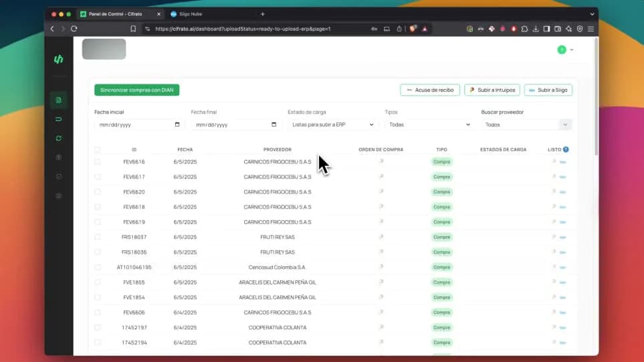This screenshot has width=644, height=362.
Task: Open the user profile menu
Action: [566, 50]
